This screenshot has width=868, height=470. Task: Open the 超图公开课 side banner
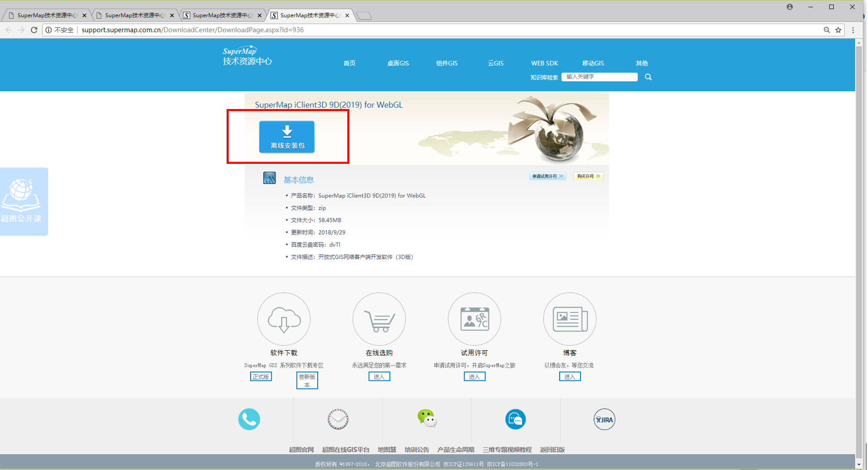[x=24, y=202]
